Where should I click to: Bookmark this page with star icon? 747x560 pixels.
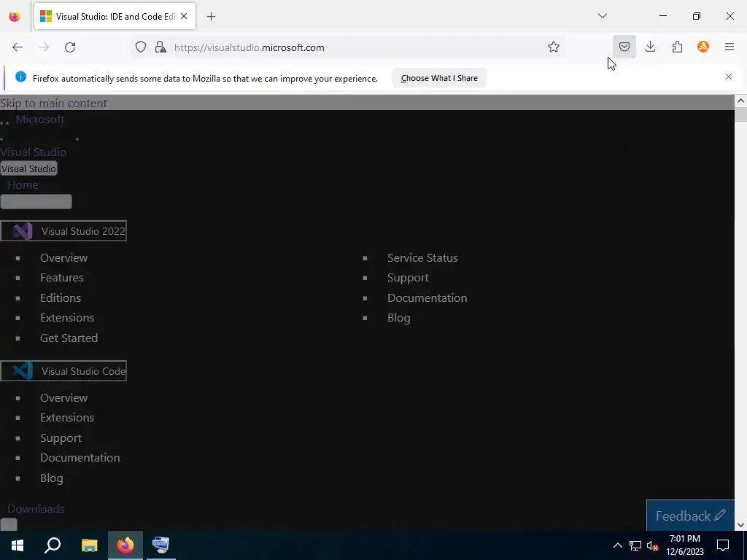pos(553,47)
